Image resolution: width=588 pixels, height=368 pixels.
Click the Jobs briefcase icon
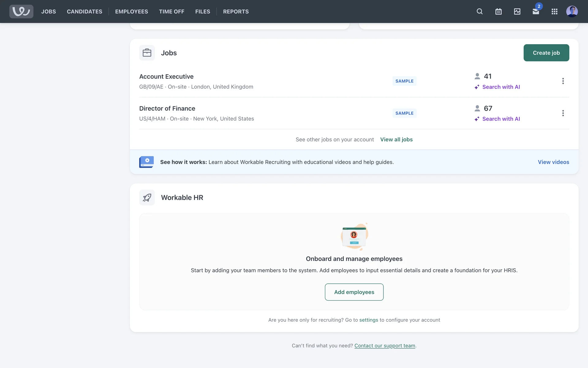pos(147,53)
